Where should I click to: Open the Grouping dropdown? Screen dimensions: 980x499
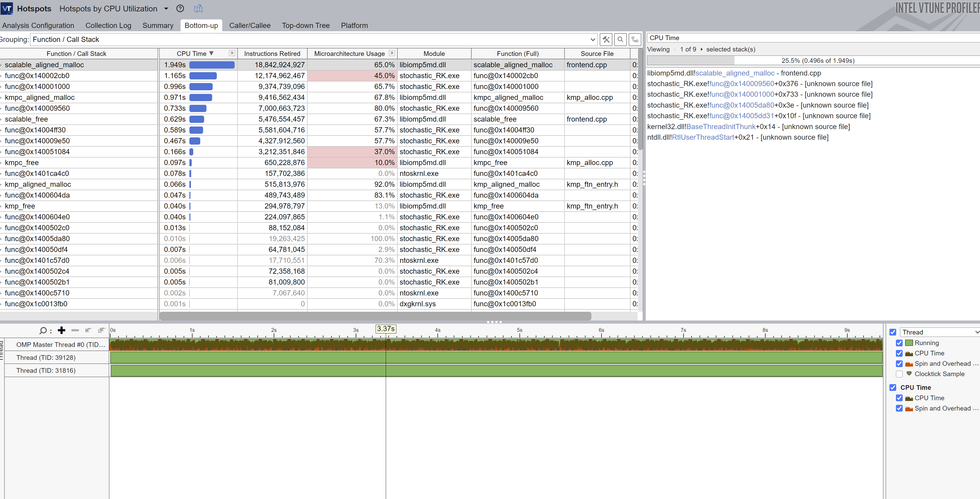592,40
